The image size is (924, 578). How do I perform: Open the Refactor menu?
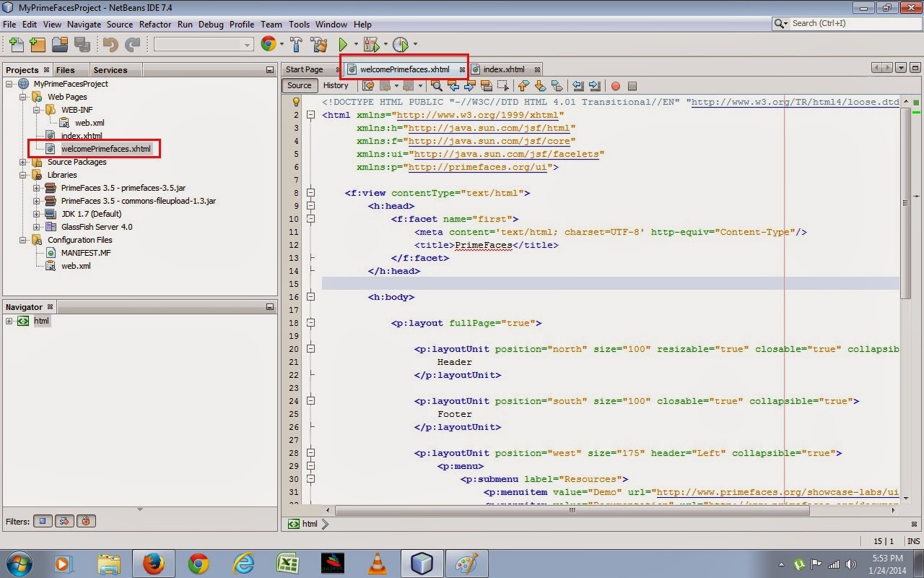155,24
